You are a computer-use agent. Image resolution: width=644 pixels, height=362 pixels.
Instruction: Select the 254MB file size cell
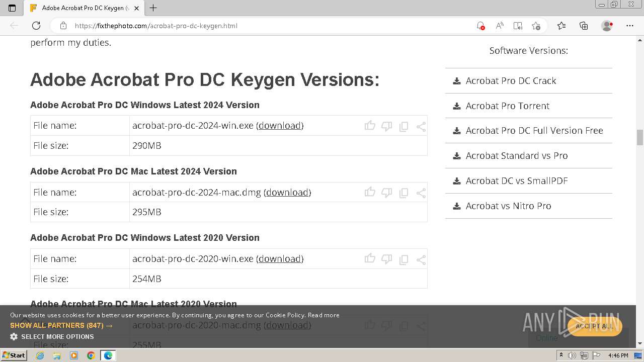coord(278,279)
